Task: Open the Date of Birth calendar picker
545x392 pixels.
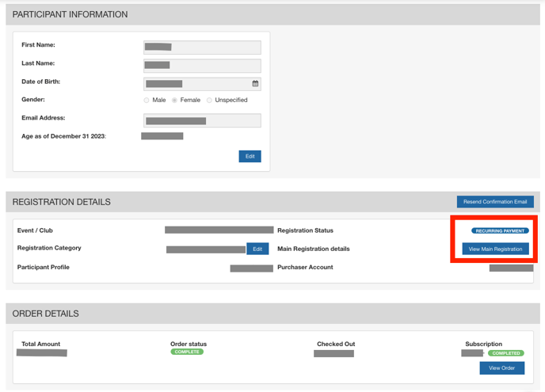Action: (255, 83)
